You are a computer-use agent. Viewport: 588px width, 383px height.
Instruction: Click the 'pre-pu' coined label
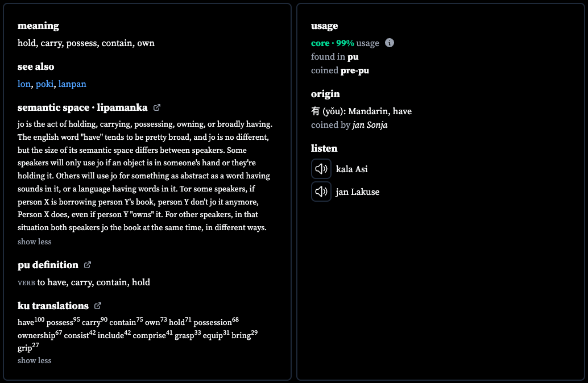point(355,70)
